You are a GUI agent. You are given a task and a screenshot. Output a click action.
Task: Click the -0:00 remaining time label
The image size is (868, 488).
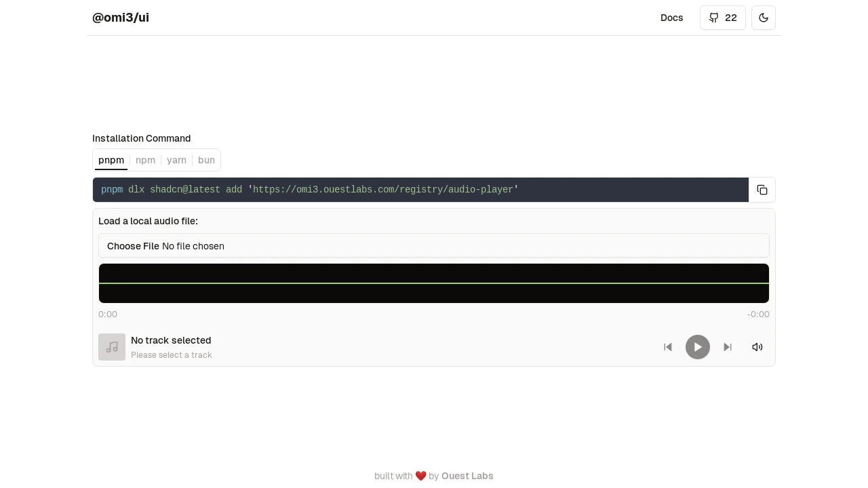pyautogui.click(x=758, y=314)
